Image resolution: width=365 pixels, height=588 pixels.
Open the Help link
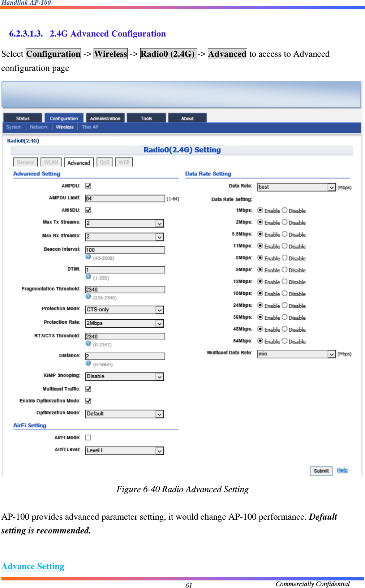(342, 470)
